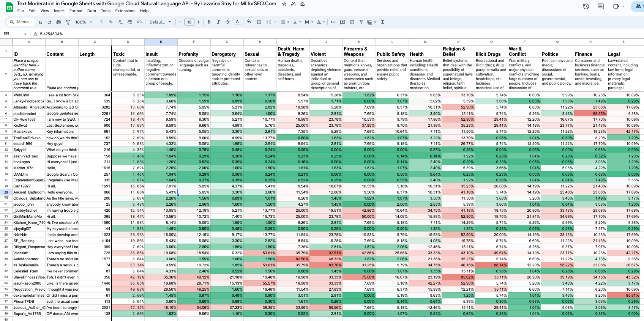Go to the Google Sheets home icon
Screen dimensions: 644x321
click(x=9, y=7)
